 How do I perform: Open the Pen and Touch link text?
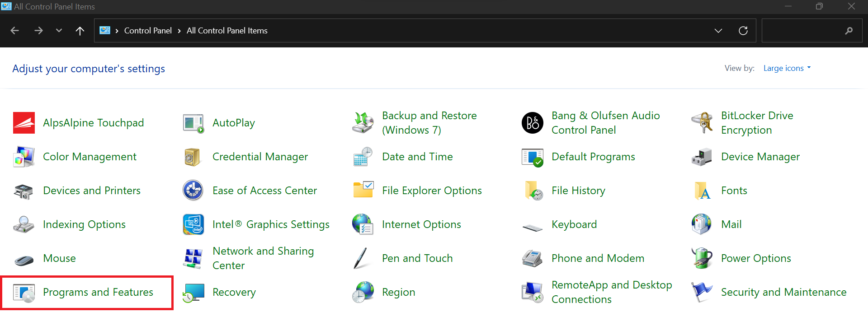417,258
